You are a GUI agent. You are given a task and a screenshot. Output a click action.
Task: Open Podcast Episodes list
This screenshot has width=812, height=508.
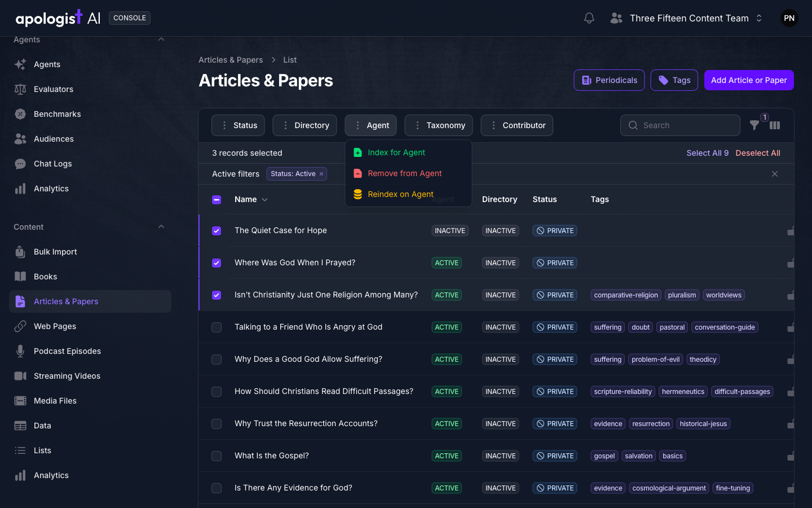90,351
